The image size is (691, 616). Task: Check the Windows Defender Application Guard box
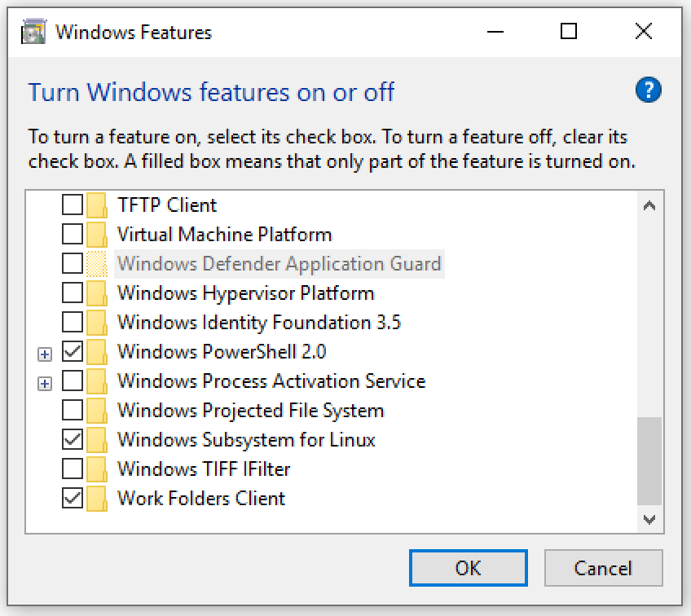click(x=73, y=263)
